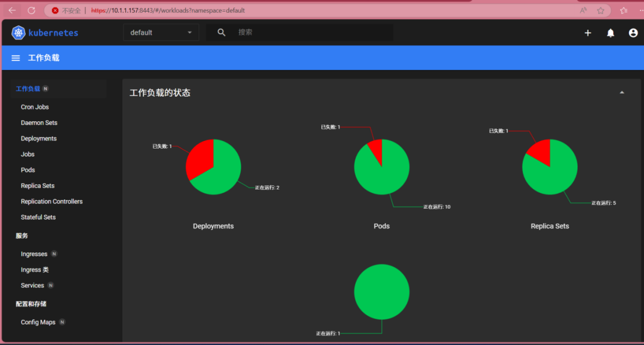Click the plus create resource icon
644x345 pixels.
pos(588,33)
